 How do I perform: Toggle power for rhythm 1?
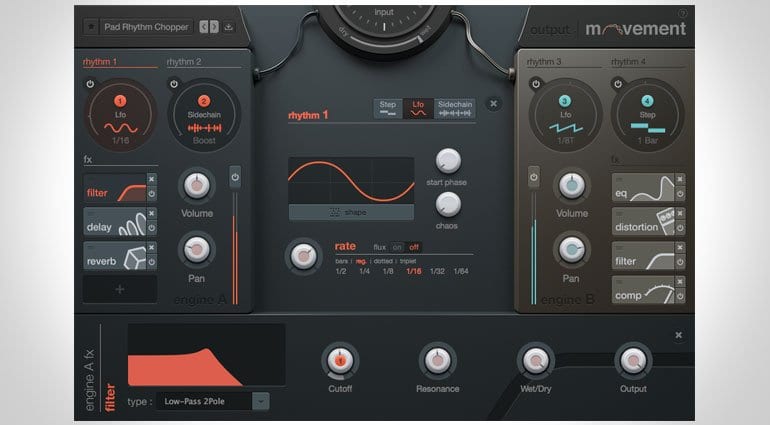[x=90, y=84]
